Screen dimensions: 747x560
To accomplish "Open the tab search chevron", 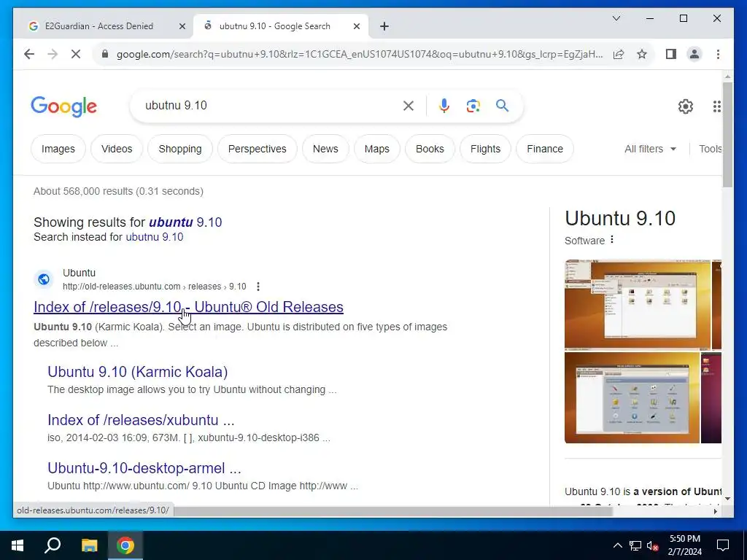I will coord(616,18).
